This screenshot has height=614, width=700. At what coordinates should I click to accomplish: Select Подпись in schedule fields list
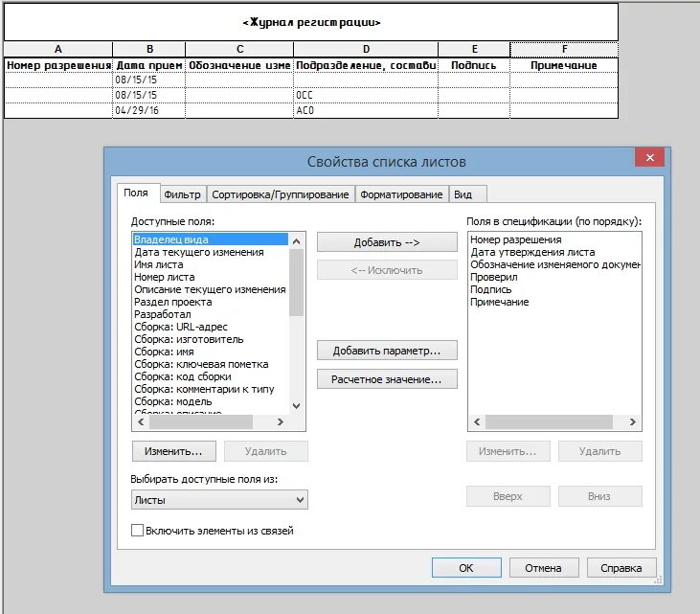pyautogui.click(x=554, y=289)
